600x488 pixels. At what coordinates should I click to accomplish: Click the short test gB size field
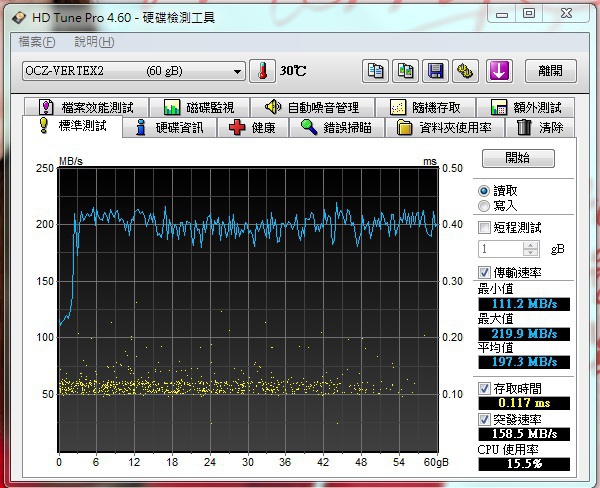(501, 249)
